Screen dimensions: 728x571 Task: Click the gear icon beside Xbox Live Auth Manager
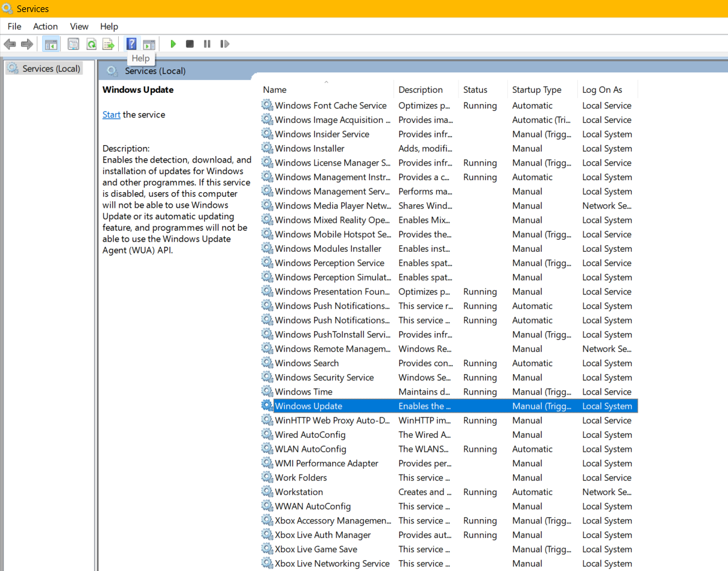pyautogui.click(x=267, y=535)
